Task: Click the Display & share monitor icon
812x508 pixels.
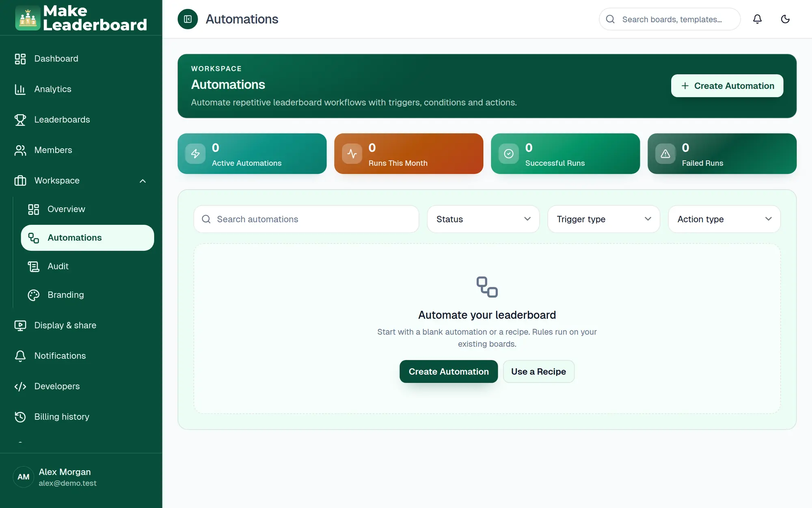Action: pyautogui.click(x=20, y=326)
